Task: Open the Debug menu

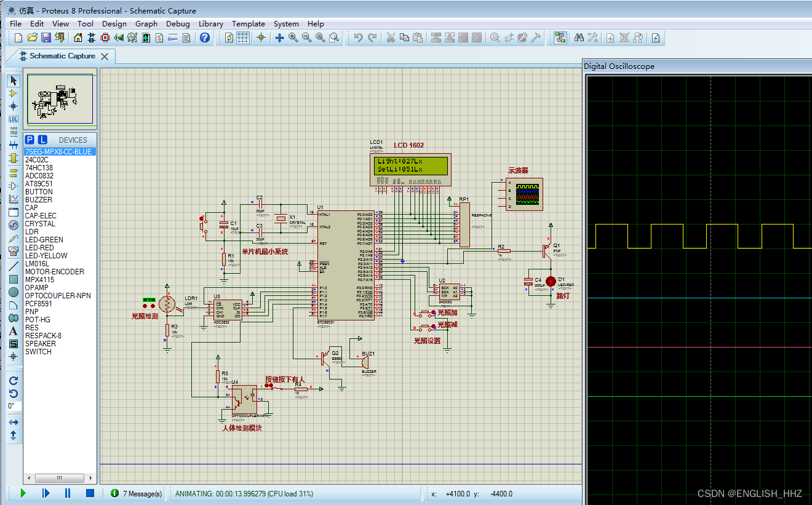Action: (x=178, y=24)
